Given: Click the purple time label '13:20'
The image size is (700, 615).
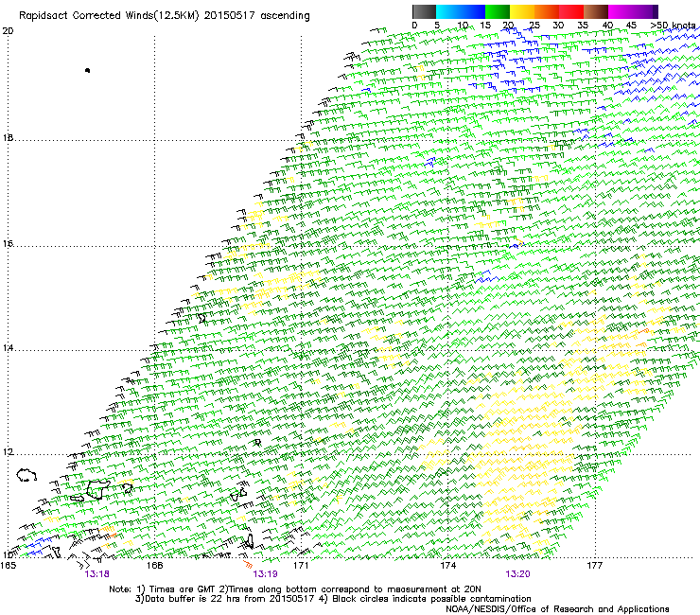Looking at the screenshot, I should pyautogui.click(x=517, y=574).
